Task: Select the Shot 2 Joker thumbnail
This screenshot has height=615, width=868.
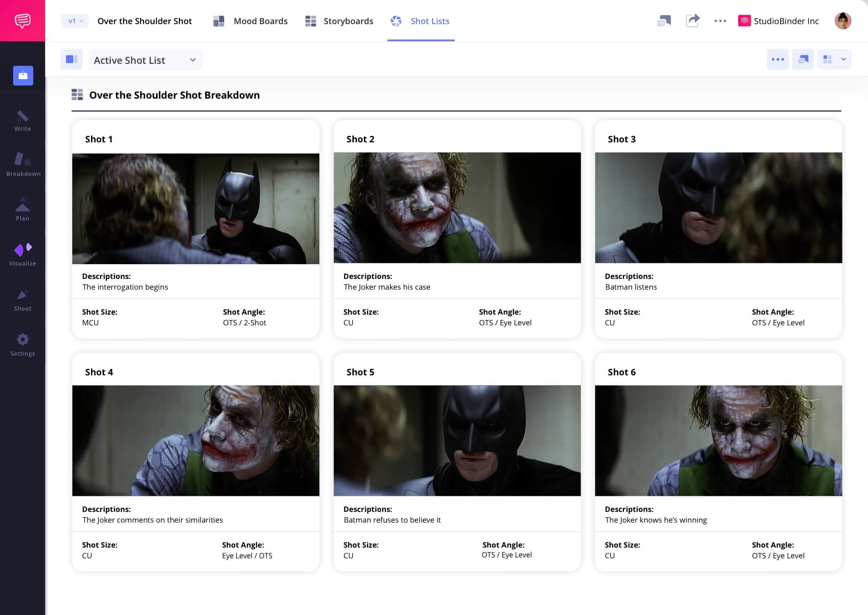Action: coord(457,208)
